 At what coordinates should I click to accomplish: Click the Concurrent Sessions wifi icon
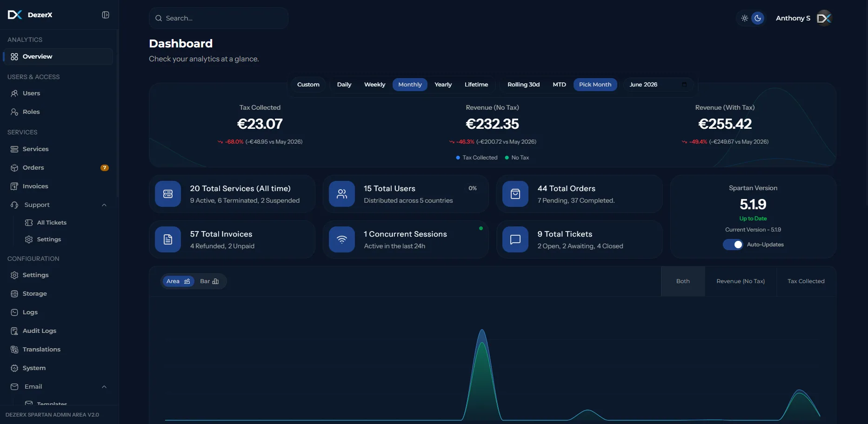[342, 239]
